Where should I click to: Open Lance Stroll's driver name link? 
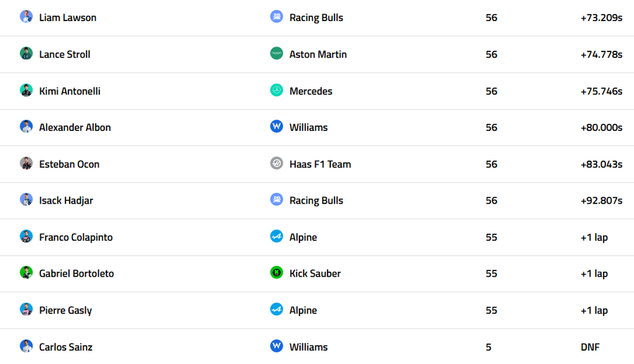click(x=65, y=54)
